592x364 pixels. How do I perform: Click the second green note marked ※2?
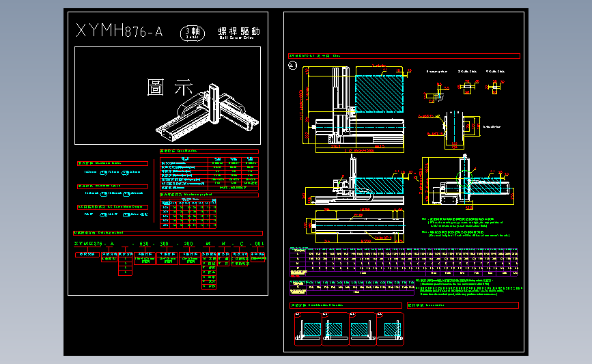(466, 234)
